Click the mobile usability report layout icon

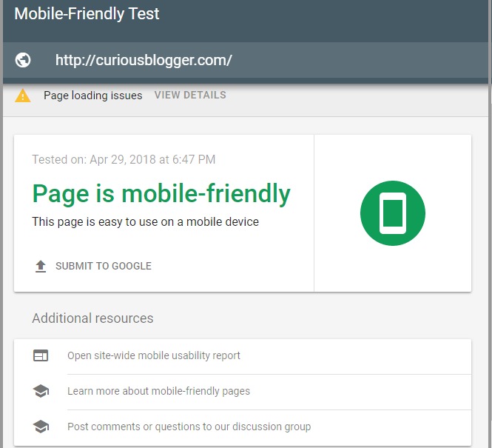coord(41,355)
